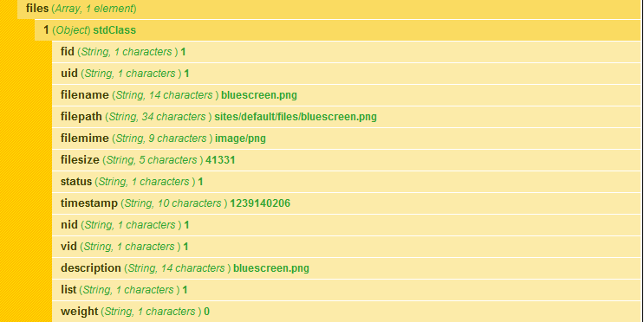The image size is (644, 322).
Task: Collapse the files array header
Action: tap(329, 9)
